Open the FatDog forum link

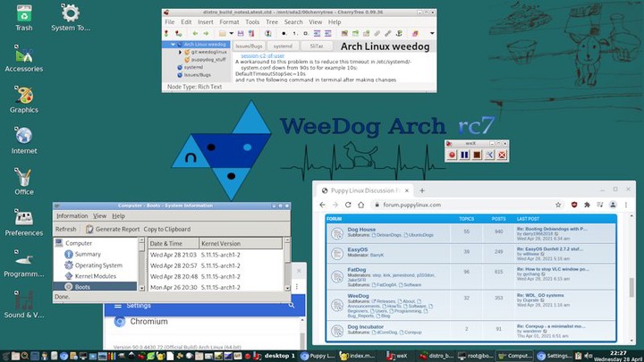click(x=357, y=270)
